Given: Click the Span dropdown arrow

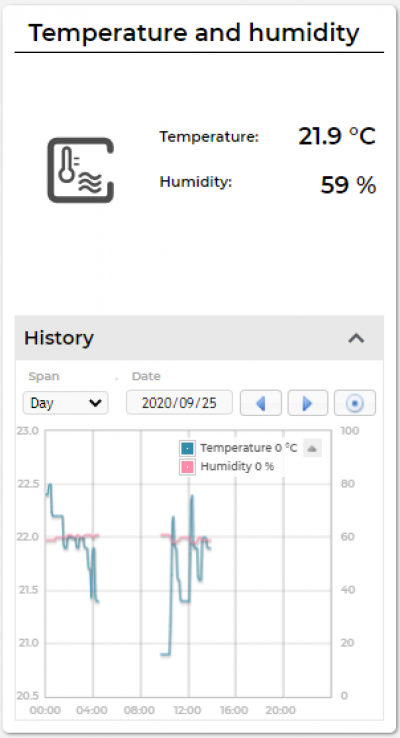Looking at the screenshot, I should point(96,403).
